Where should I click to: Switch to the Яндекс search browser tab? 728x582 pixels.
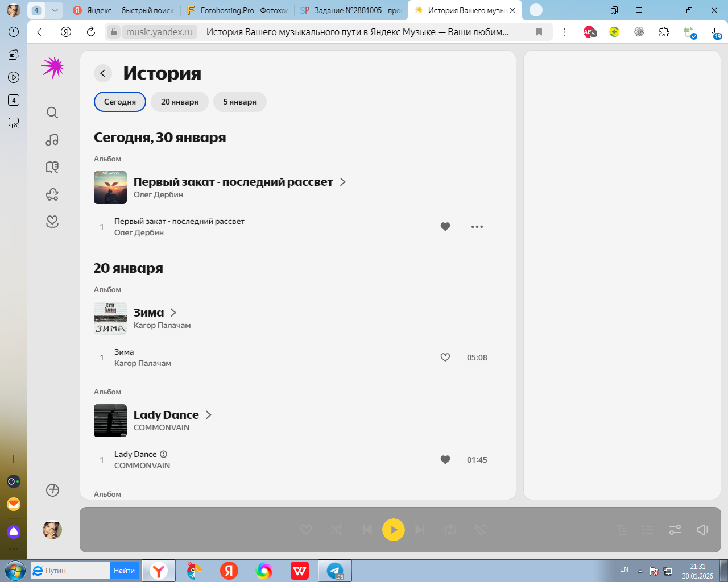(124, 10)
